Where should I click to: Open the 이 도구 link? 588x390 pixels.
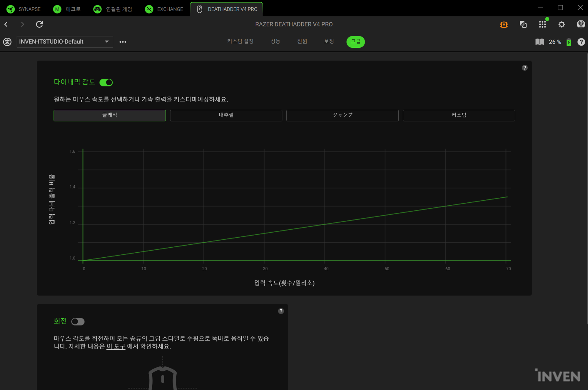[x=116, y=346]
